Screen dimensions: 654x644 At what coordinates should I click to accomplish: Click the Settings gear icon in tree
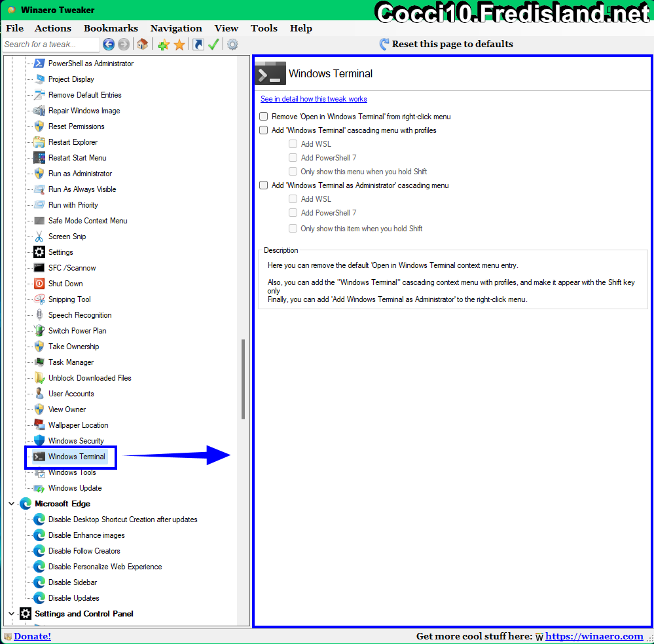coord(39,252)
